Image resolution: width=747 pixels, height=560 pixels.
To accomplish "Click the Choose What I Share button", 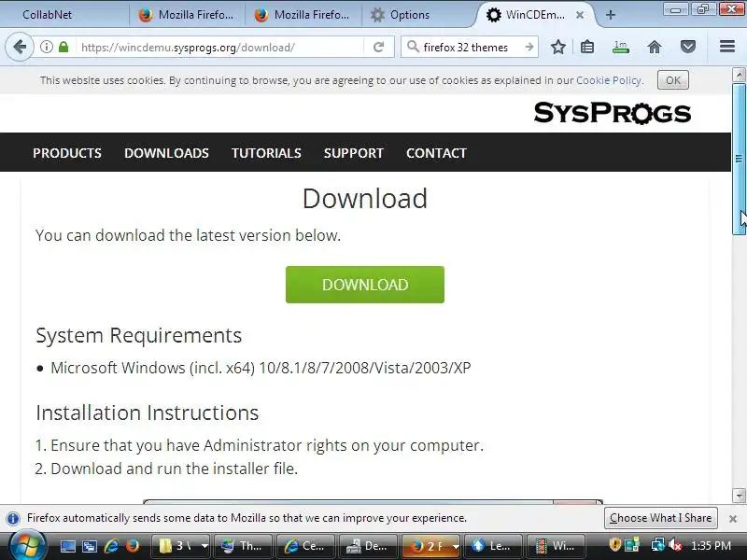I will point(660,518).
